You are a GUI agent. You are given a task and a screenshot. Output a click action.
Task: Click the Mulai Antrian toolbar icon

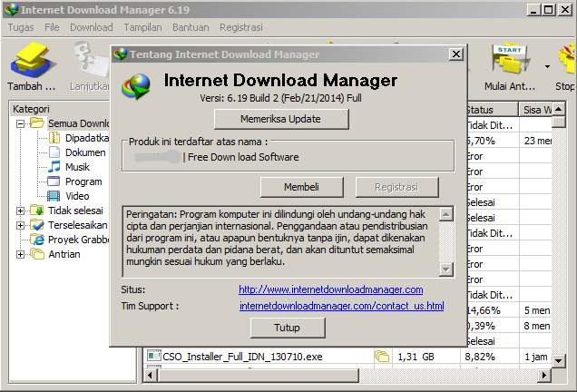[x=510, y=61]
